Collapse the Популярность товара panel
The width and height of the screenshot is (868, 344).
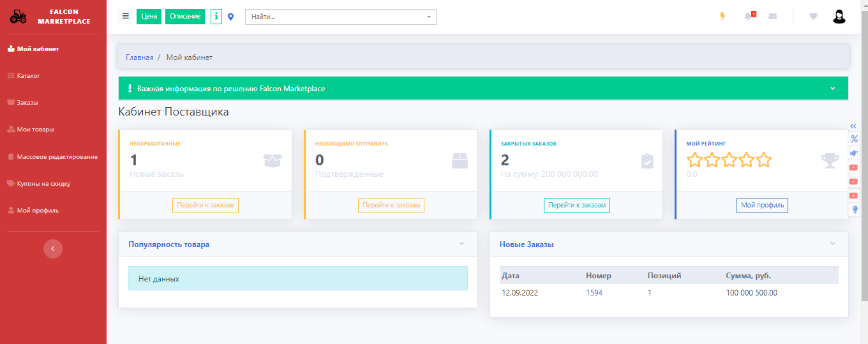pos(461,244)
